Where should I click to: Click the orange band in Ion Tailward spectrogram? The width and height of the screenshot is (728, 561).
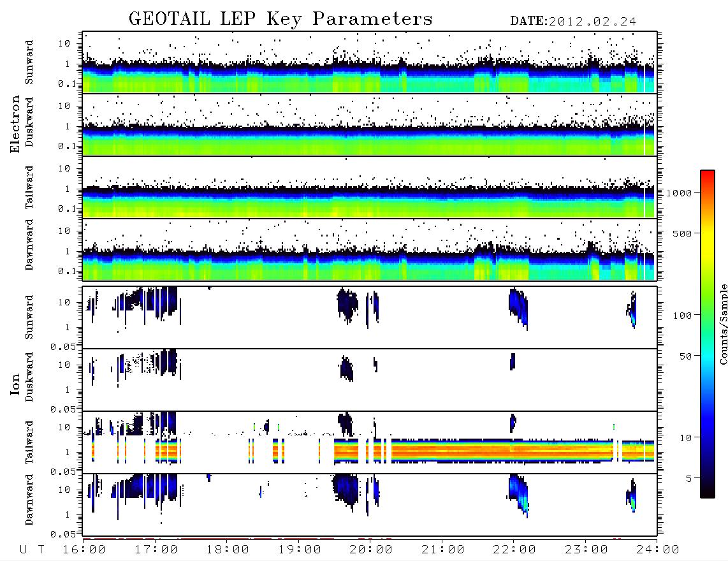click(x=502, y=451)
